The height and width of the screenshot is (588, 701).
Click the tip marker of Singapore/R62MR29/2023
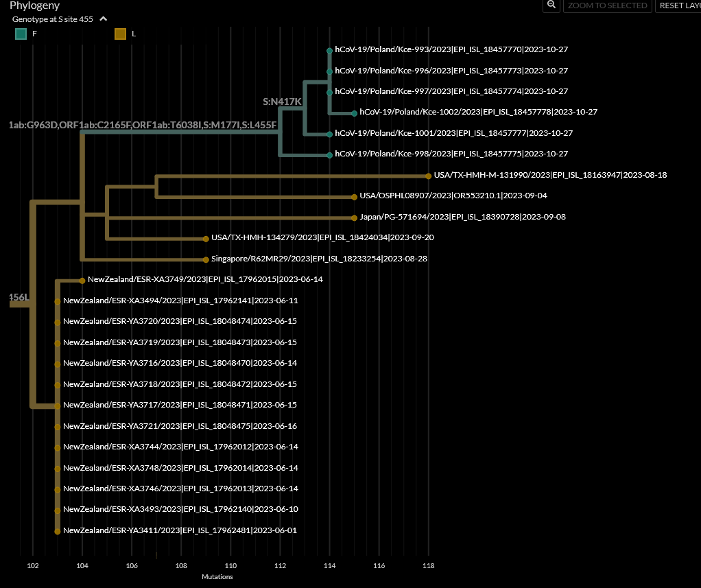click(x=205, y=259)
